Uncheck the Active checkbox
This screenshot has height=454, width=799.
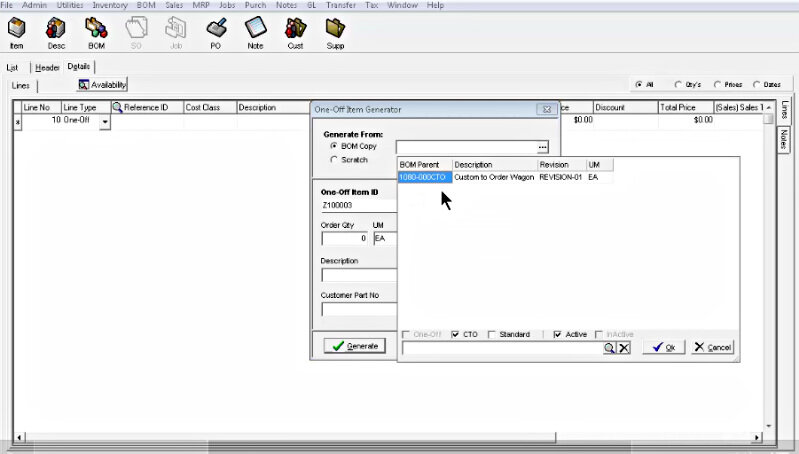(558, 334)
